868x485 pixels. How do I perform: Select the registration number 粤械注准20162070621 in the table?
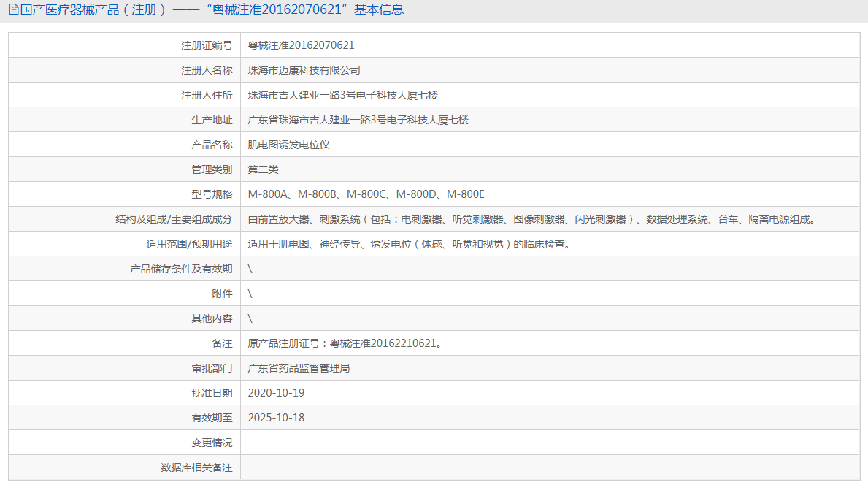click(x=301, y=45)
